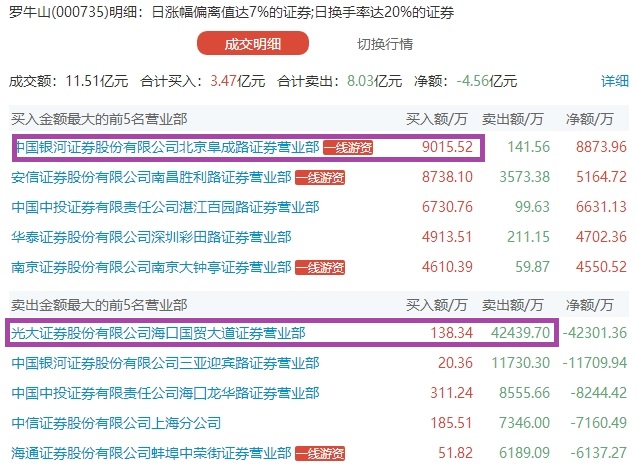The image size is (637, 466).
Task: Click the 一线游资 badge beside 安信证券南昌胜利路
Action: [x=319, y=178]
